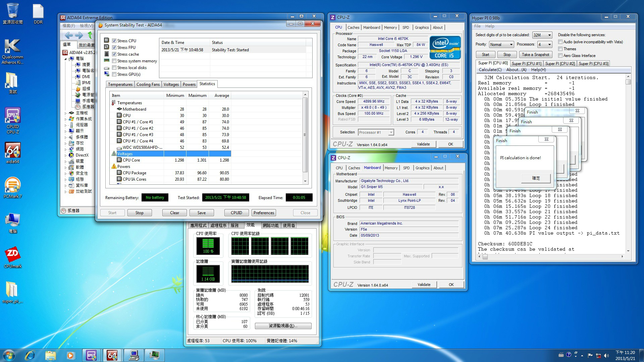Collapse the 電腦 tree node in AIDA64
The height and width of the screenshot is (362, 644).
pos(66,59)
